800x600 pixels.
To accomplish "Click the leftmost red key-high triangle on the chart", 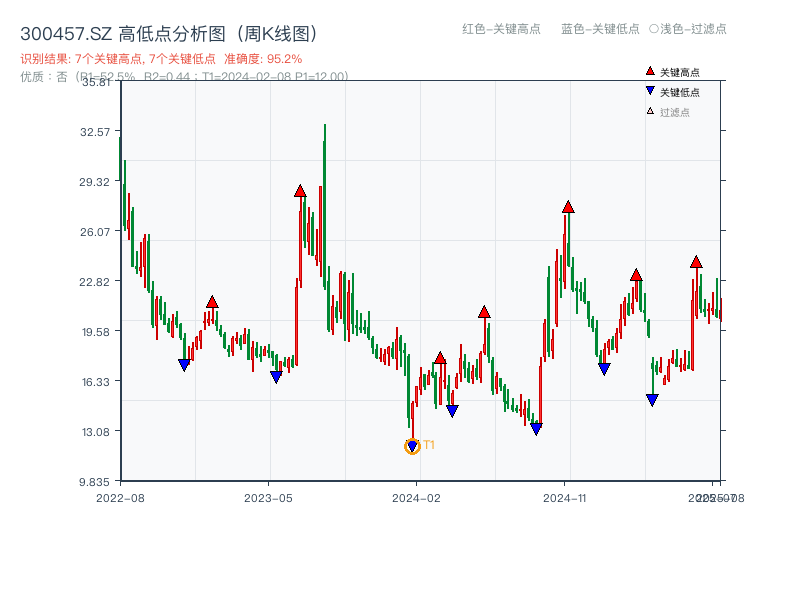I will (x=211, y=301).
